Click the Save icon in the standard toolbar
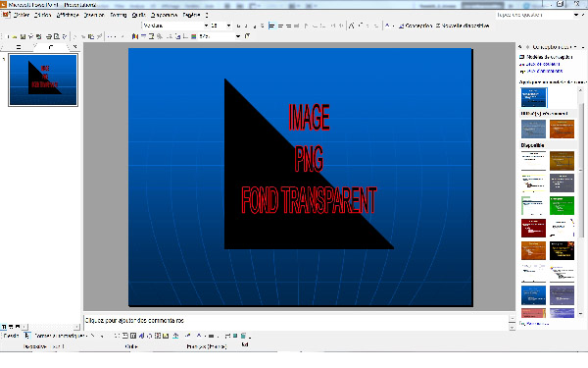 (23, 36)
